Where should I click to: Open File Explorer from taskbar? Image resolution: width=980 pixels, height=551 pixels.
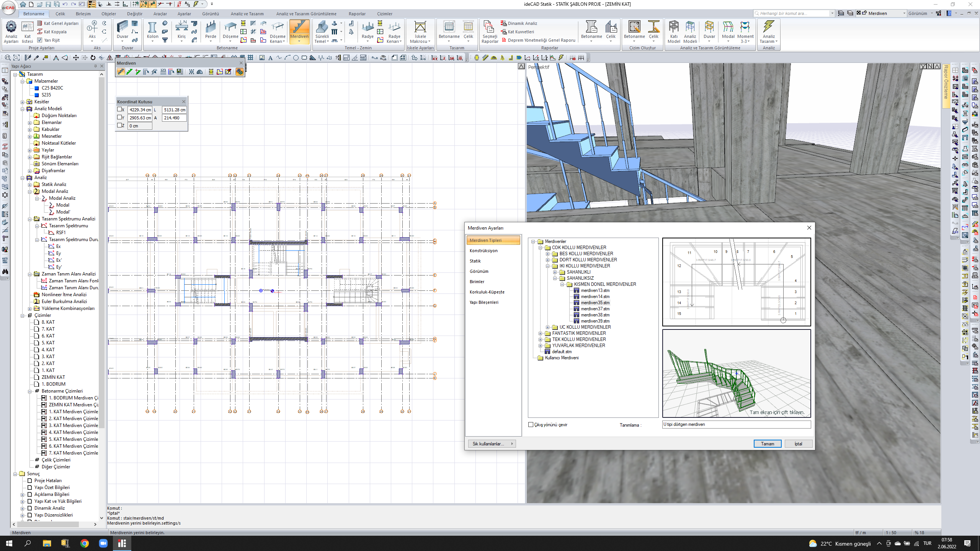point(47,543)
